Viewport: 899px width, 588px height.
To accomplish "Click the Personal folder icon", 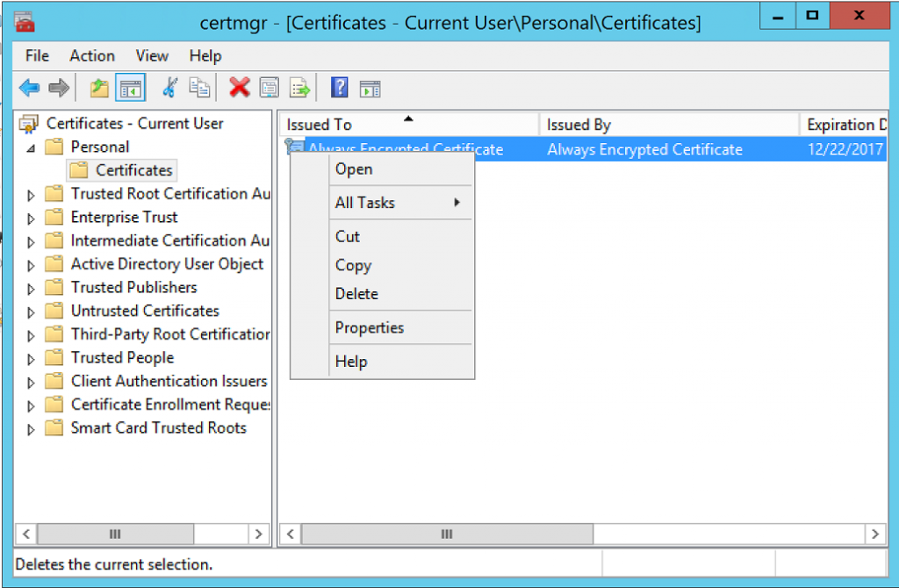I will point(54,147).
